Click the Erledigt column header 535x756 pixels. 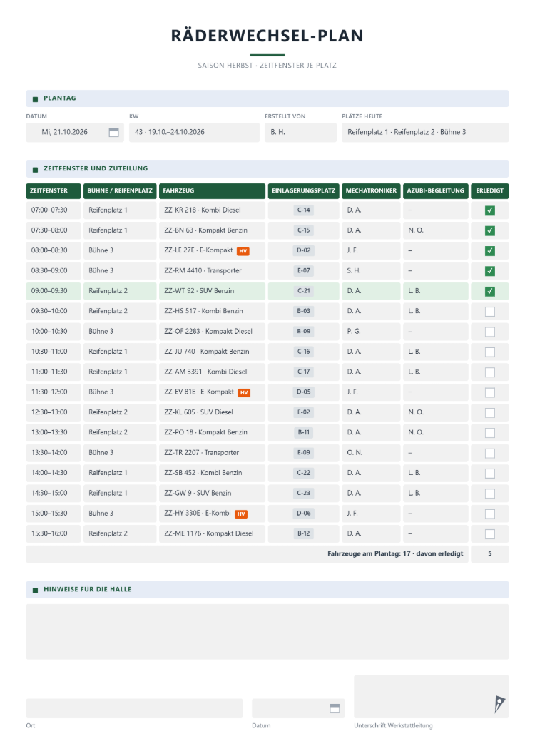(x=489, y=191)
